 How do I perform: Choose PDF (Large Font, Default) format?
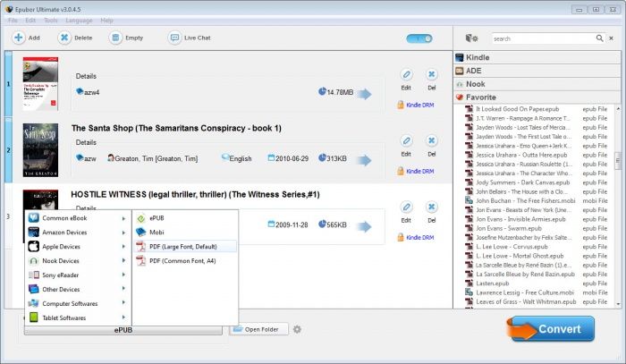click(185, 247)
